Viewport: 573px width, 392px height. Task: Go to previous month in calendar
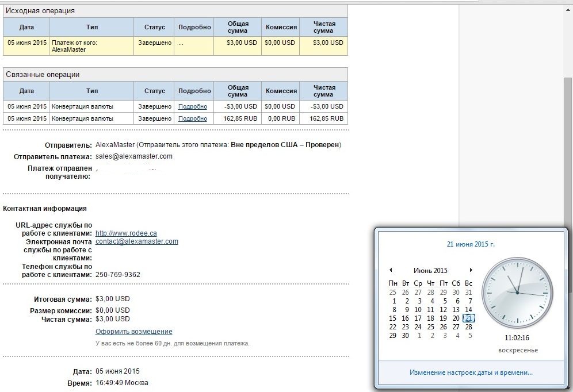391,270
